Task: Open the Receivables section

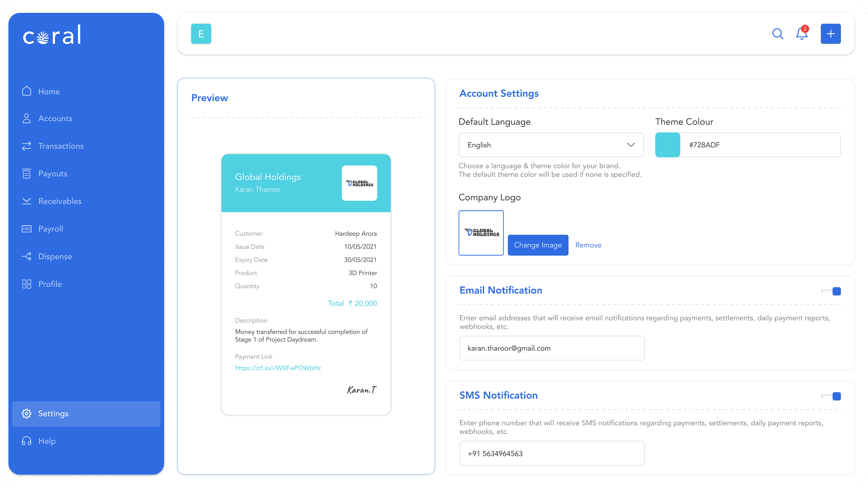Action: tap(60, 201)
